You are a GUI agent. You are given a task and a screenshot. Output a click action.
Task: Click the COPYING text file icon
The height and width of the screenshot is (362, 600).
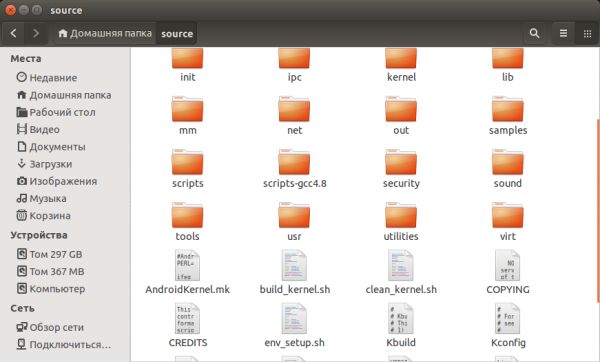pyautogui.click(x=507, y=266)
